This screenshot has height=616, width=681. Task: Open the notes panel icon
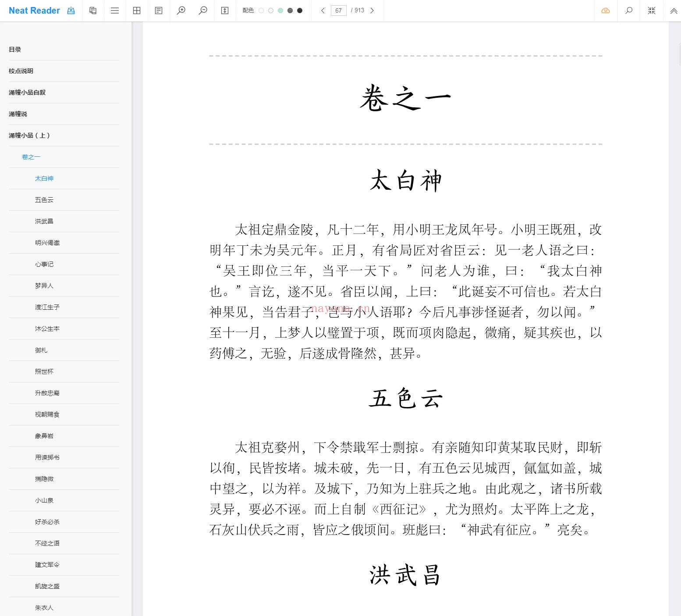coord(159,11)
